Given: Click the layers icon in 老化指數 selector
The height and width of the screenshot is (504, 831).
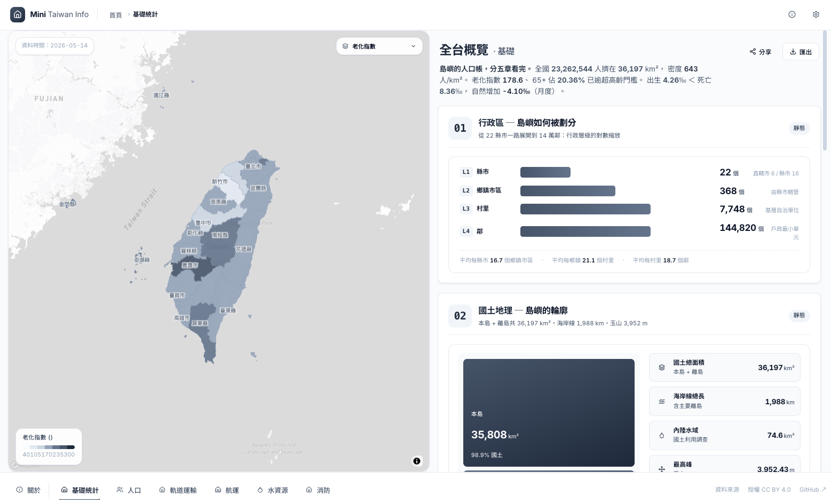Looking at the screenshot, I should pyautogui.click(x=345, y=46).
